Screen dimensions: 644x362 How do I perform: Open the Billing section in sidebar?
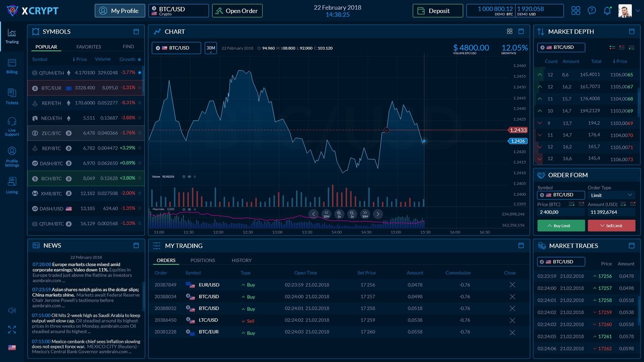(x=12, y=66)
